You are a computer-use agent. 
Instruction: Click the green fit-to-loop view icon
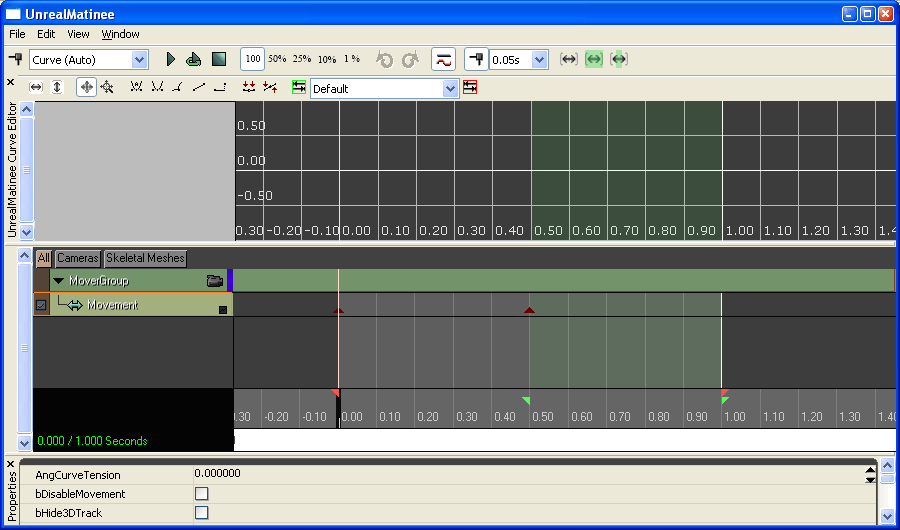pyautogui.click(x=593, y=59)
